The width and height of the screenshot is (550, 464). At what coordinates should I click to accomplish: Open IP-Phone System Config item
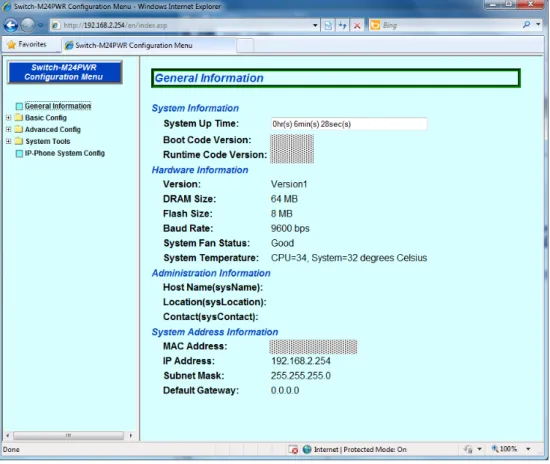coord(65,153)
